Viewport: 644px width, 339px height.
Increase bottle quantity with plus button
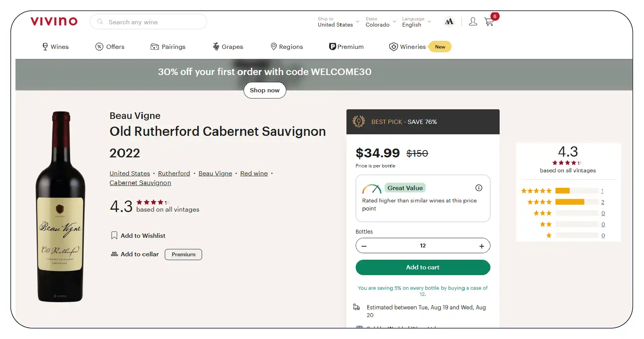(x=482, y=246)
